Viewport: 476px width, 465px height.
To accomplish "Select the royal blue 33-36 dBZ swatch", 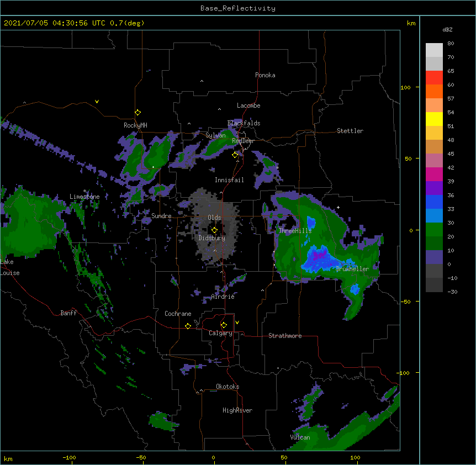I will [x=434, y=202].
